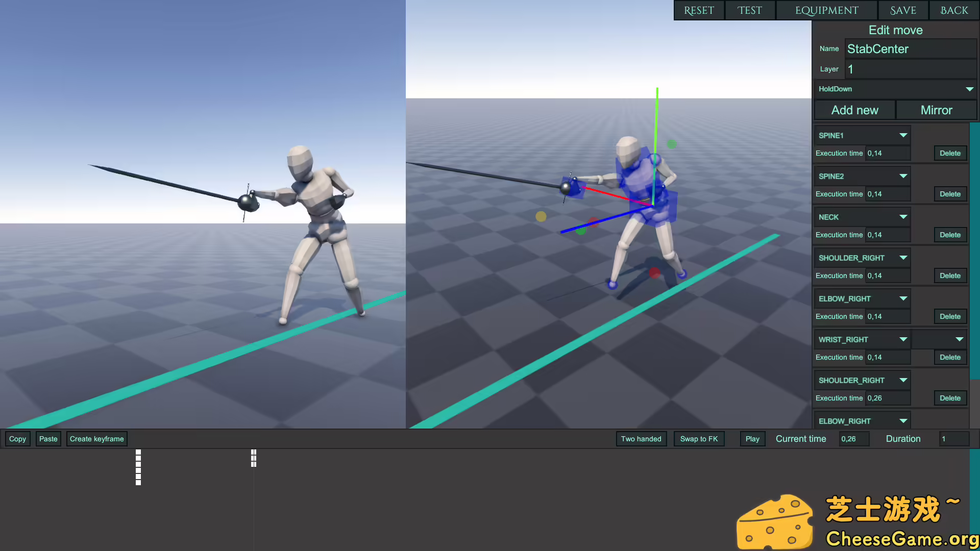
Task: Delete the ELBOW_RIGHT keyframe entry
Action: (x=949, y=316)
